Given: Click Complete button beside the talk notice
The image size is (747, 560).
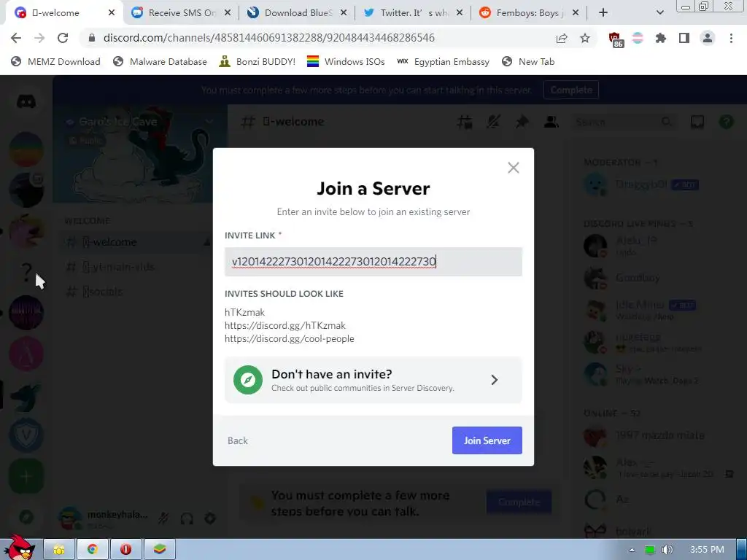Looking at the screenshot, I should click(519, 502).
